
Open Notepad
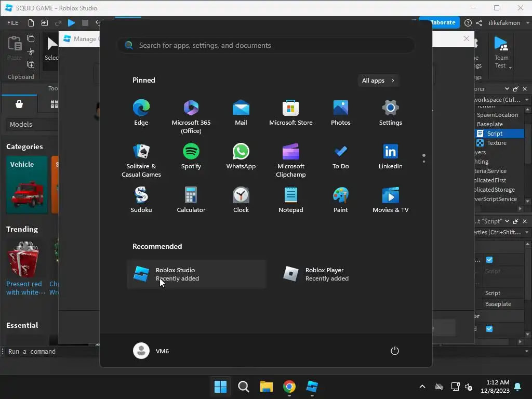(291, 200)
